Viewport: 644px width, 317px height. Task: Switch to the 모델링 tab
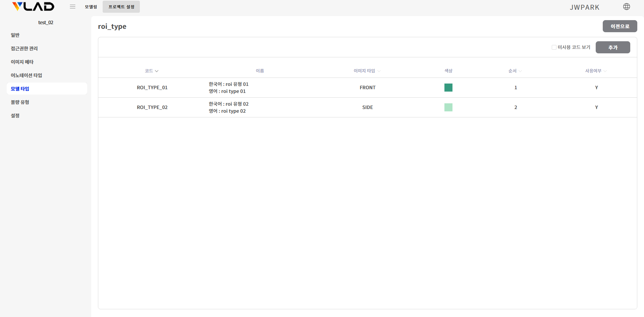(91, 7)
